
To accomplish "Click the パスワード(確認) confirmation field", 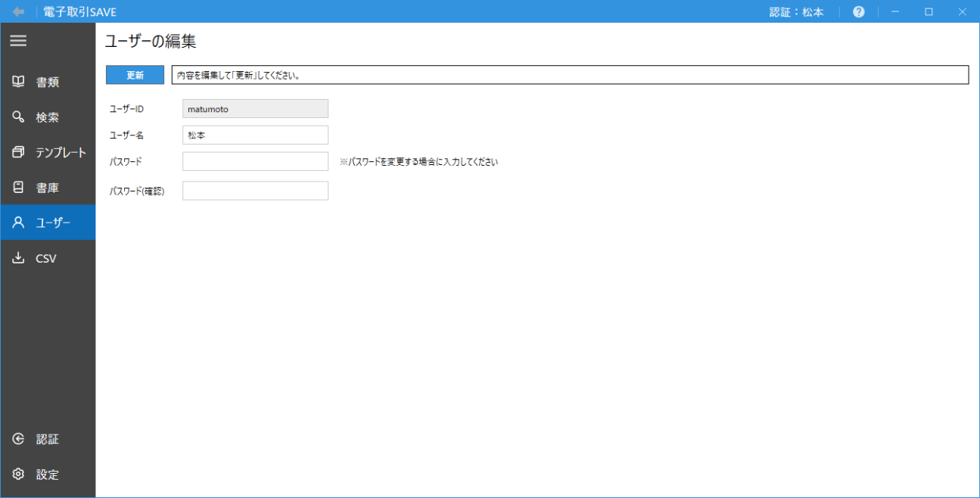I will tap(255, 190).
